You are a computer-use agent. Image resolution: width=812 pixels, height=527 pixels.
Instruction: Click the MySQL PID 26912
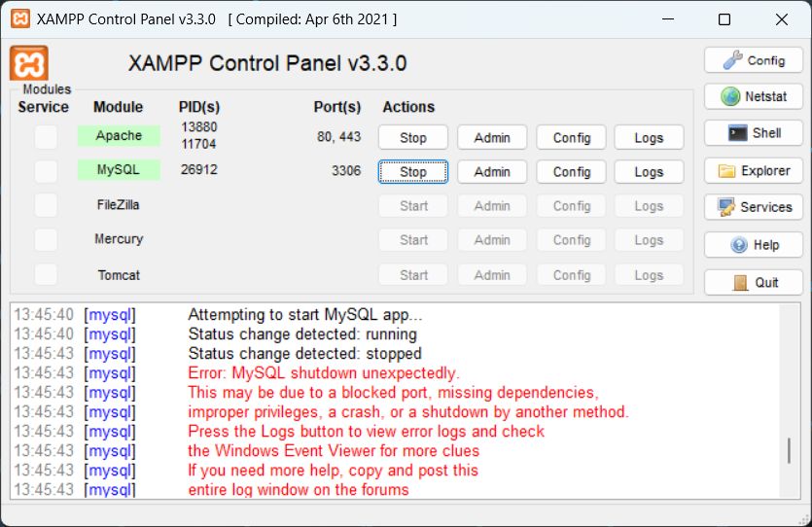pyautogui.click(x=198, y=170)
